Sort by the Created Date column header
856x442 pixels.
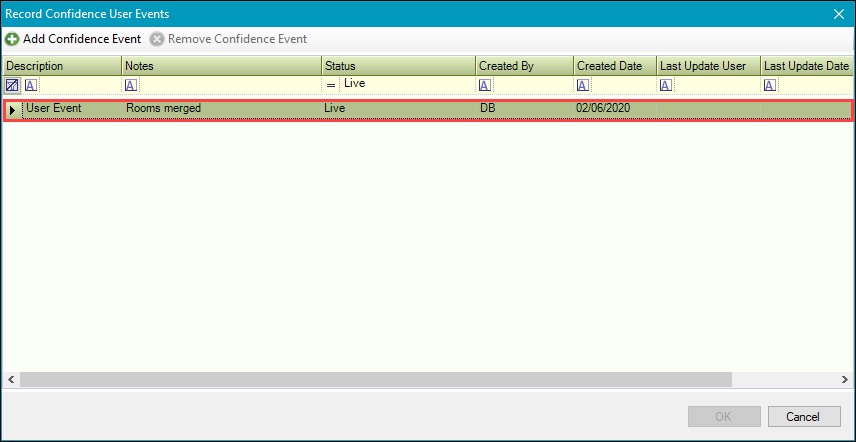tap(614, 66)
